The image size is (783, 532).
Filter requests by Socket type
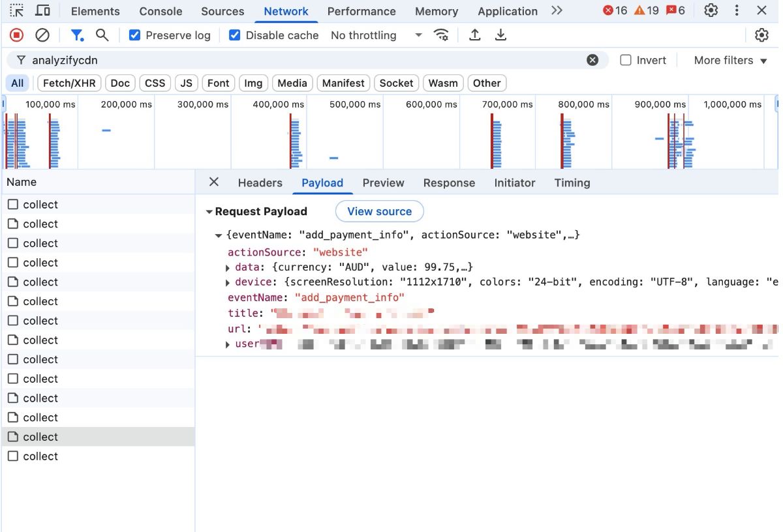396,83
